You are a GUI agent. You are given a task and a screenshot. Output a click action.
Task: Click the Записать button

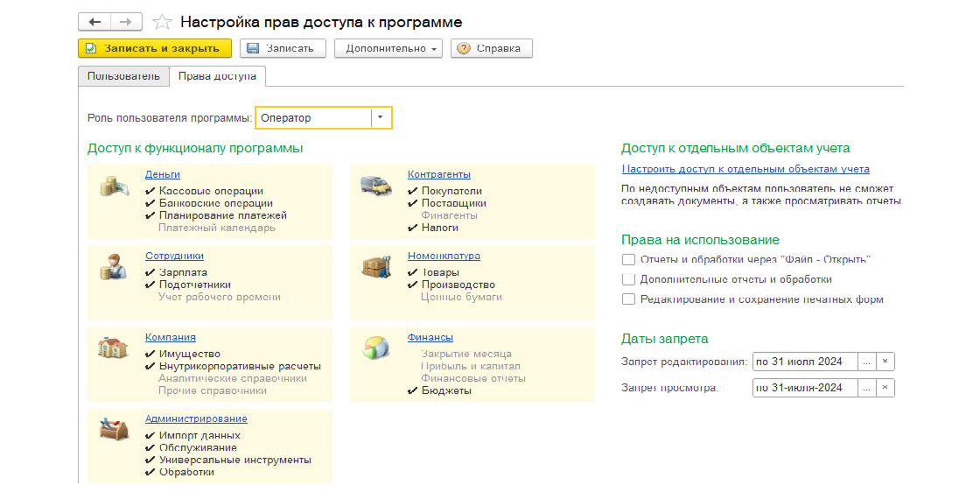(283, 48)
